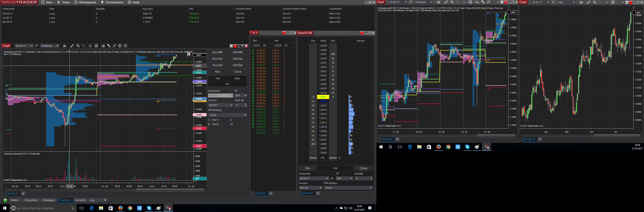The width and height of the screenshot is (644, 212).
Task: Open properties list icon in 15 Minute chart
Action: click(x=125, y=46)
